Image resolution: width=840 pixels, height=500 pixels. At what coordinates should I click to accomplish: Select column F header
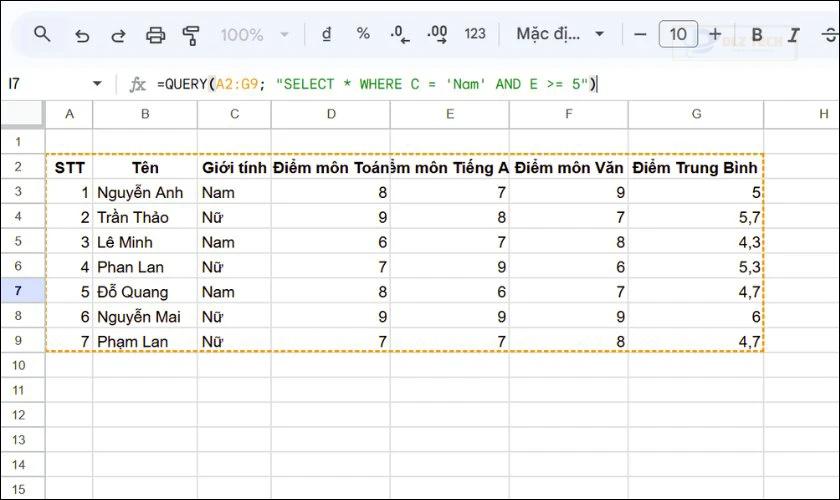click(x=568, y=114)
